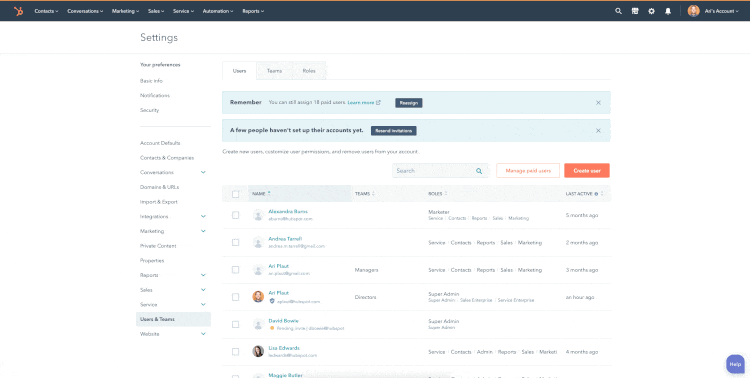Screen dimensions: 750x378
Task: Click Resend invitations button
Action: [x=394, y=131]
